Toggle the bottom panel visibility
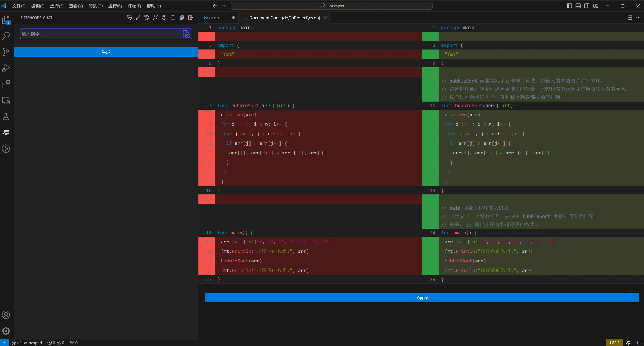Image resolution: width=644 pixels, height=346 pixels. [578, 6]
